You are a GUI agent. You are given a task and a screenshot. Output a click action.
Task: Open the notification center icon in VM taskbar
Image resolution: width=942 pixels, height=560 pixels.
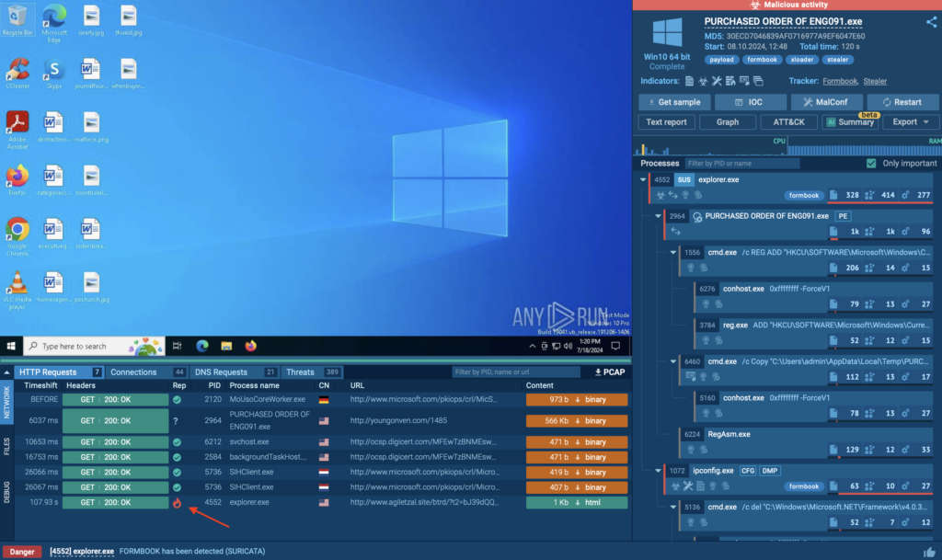point(615,347)
